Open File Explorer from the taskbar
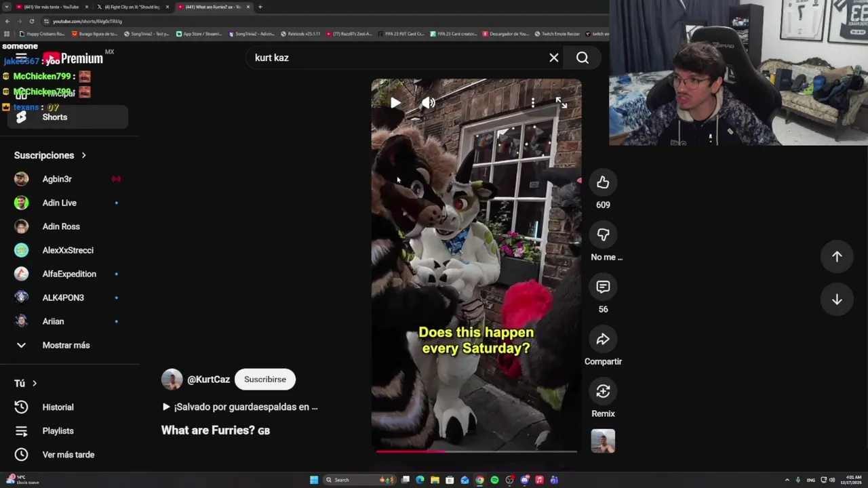The width and height of the screenshot is (868, 488). [x=435, y=480]
